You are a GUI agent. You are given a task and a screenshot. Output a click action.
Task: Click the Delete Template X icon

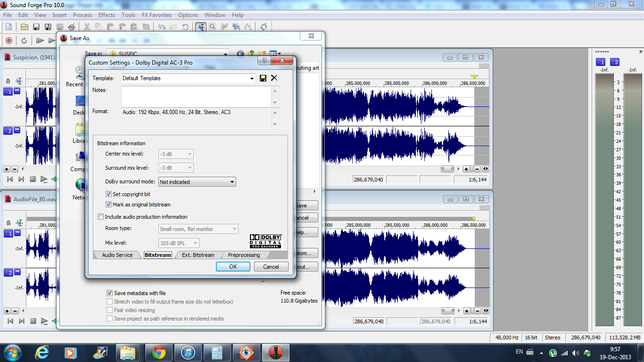[x=274, y=78]
